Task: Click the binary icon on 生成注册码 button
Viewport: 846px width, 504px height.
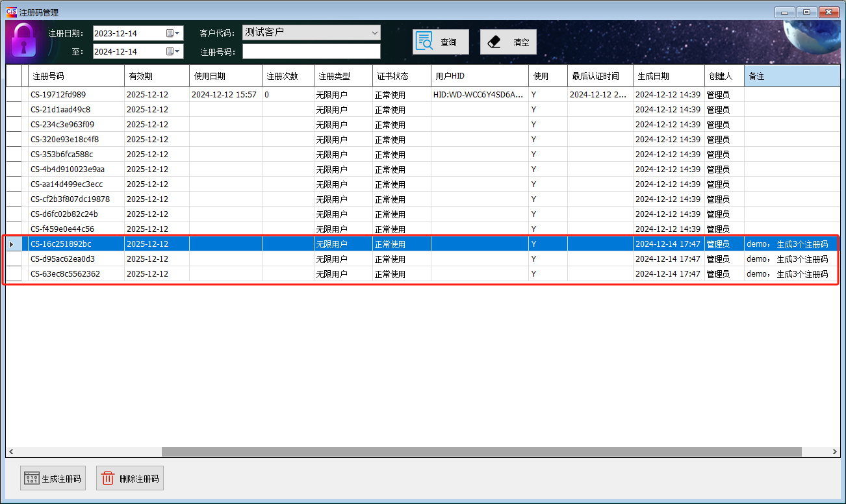Action: (x=31, y=479)
